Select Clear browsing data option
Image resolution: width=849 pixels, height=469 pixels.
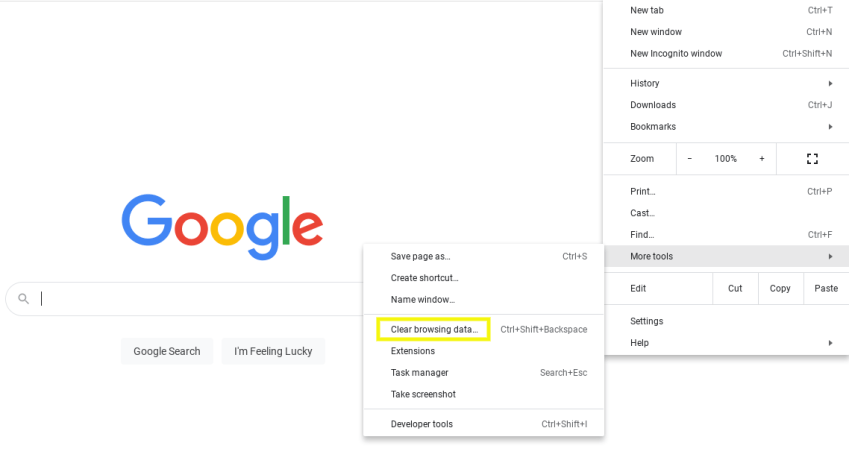click(x=434, y=329)
